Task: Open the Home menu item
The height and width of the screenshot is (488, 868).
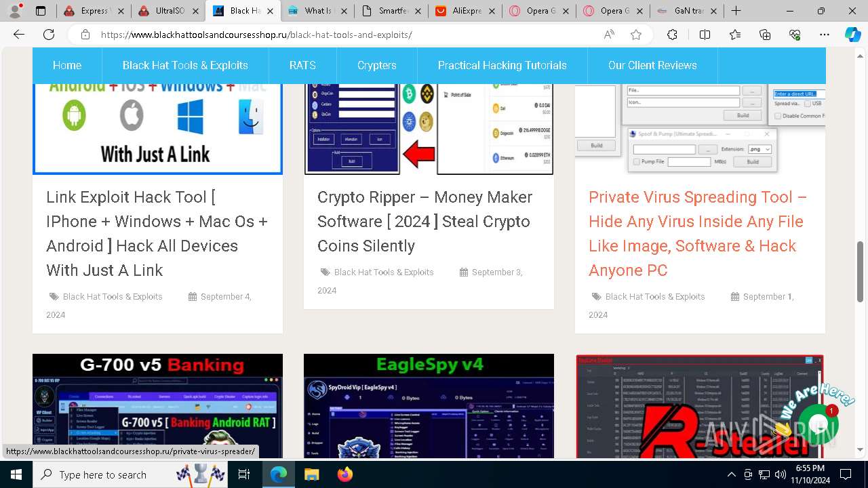Action: click(x=67, y=65)
